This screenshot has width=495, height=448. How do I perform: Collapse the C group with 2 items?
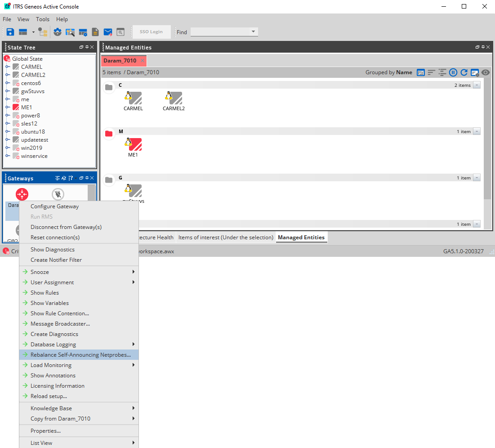coord(477,85)
